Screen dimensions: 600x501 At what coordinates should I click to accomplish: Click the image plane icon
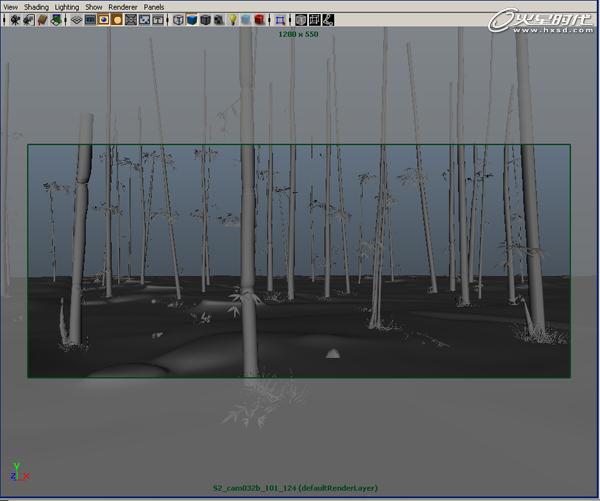(x=56, y=19)
